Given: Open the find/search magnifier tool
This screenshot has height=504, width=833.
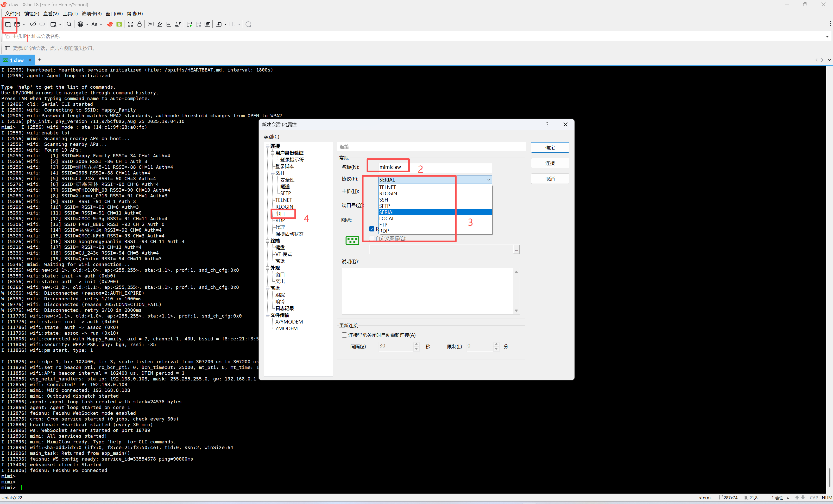Looking at the screenshot, I should (x=69, y=24).
